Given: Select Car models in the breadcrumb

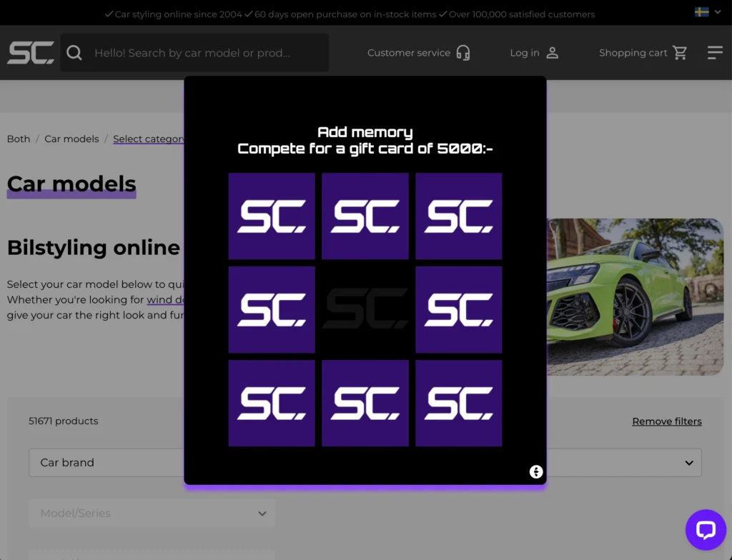Looking at the screenshot, I should tap(71, 139).
